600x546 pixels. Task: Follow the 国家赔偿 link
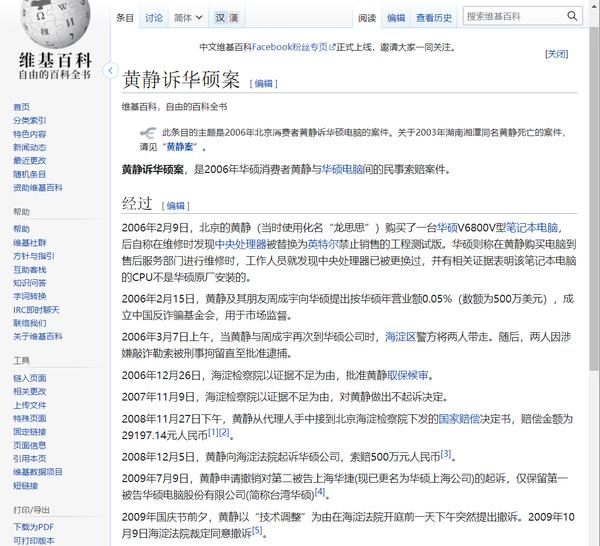coord(459,419)
